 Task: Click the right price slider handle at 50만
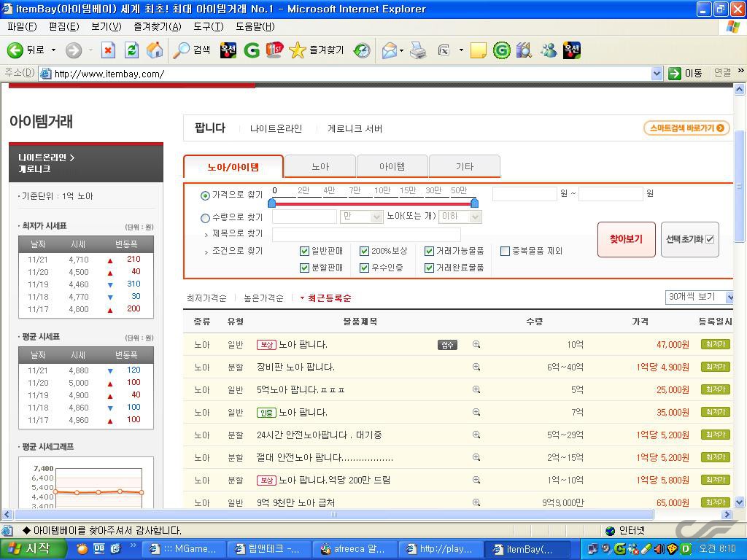point(474,203)
